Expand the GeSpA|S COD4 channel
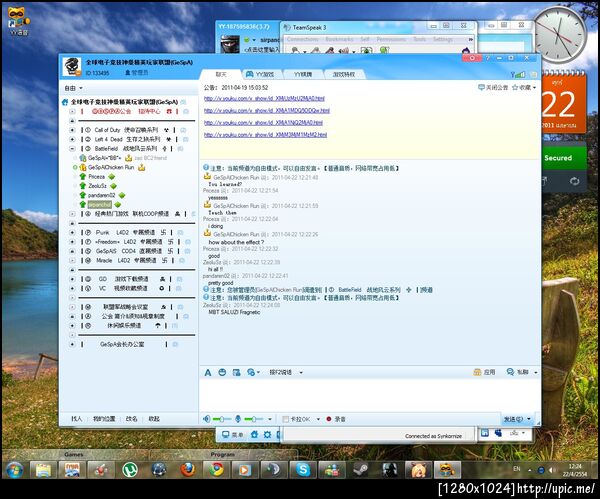 click(x=72, y=251)
